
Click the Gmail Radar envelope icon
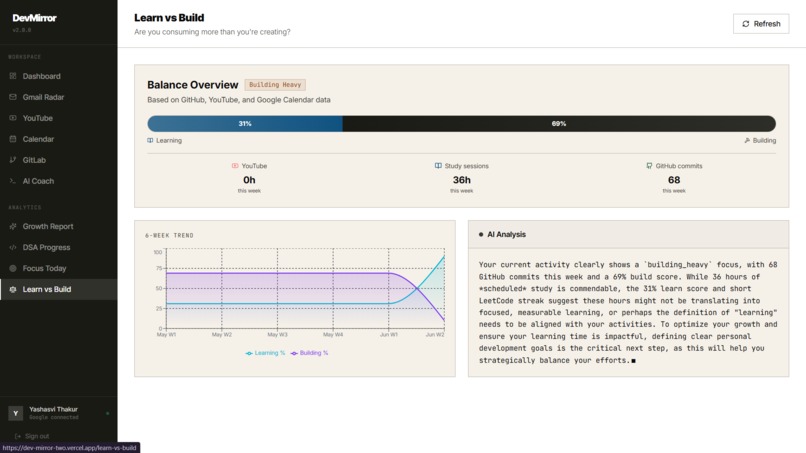[x=13, y=97]
